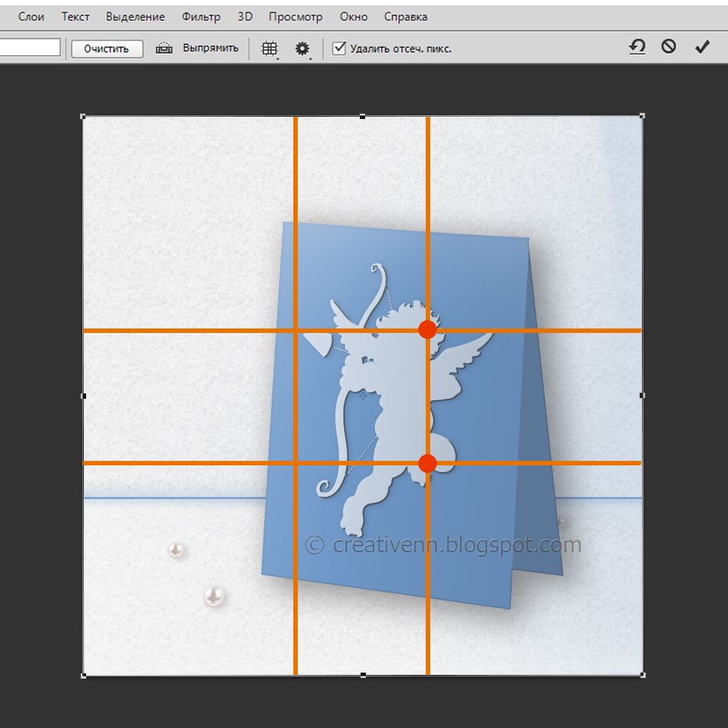This screenshot has width=728, height=728.
Task: Cancel the crop operation icon
Action: tap(669, 46)
